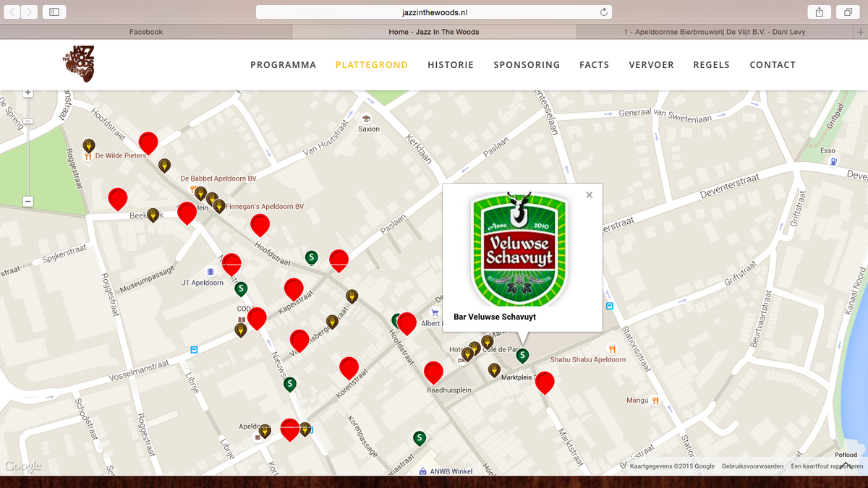This screenshot has height=488, width=868.
Task: Open SPONSORING in the navigation
Action: (x=527, y=65)
